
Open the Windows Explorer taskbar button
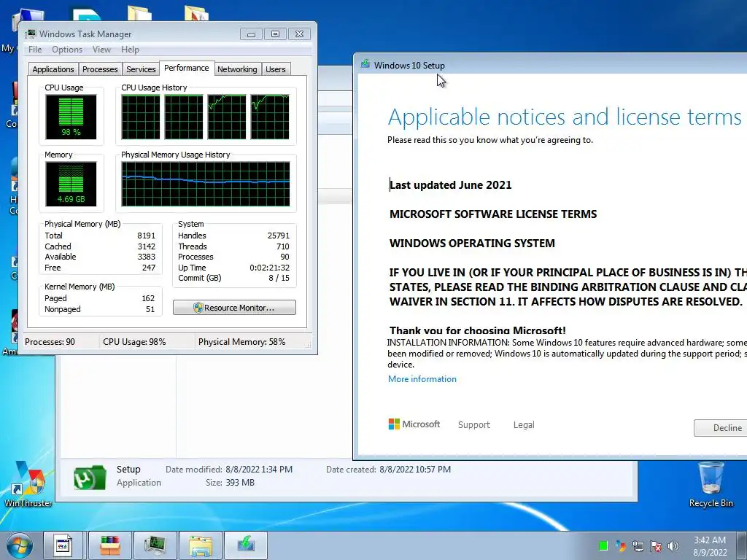[x=200, y=545]
